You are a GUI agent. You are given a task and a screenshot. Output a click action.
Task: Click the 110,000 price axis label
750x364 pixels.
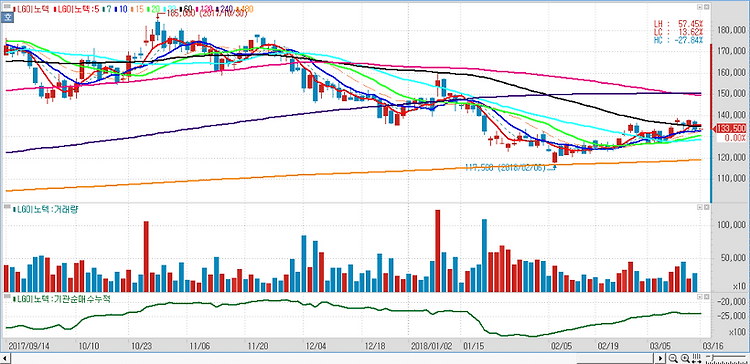coord(731,179)
